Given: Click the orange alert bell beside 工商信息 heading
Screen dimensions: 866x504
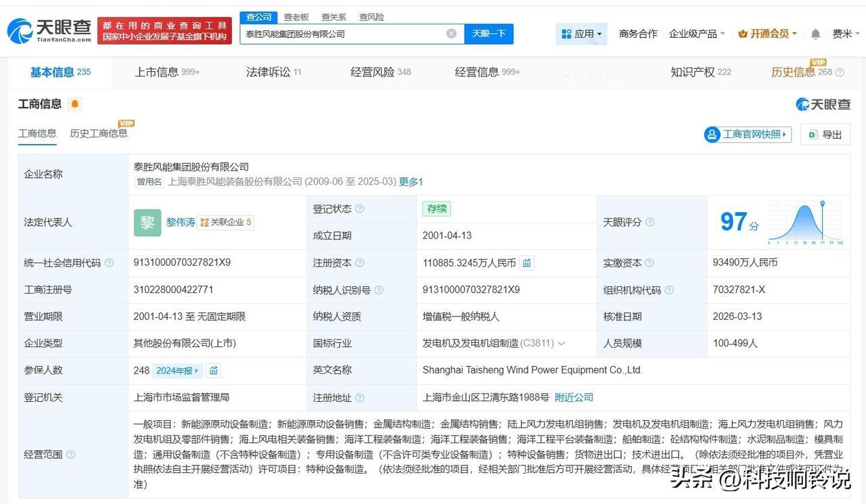Looking at the screenshot, I should coord(74,104).
